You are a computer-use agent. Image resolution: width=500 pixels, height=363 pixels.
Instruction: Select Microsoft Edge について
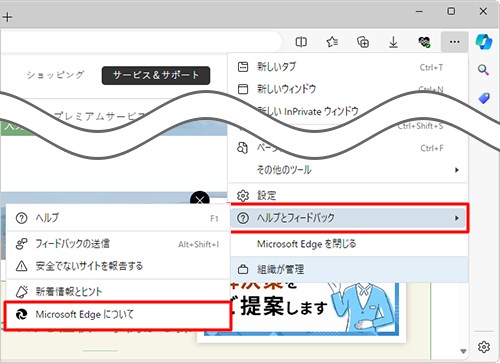[117, 314]
